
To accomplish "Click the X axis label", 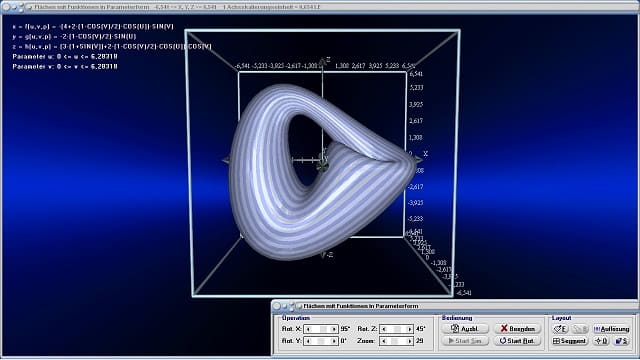I will [426, 154].
